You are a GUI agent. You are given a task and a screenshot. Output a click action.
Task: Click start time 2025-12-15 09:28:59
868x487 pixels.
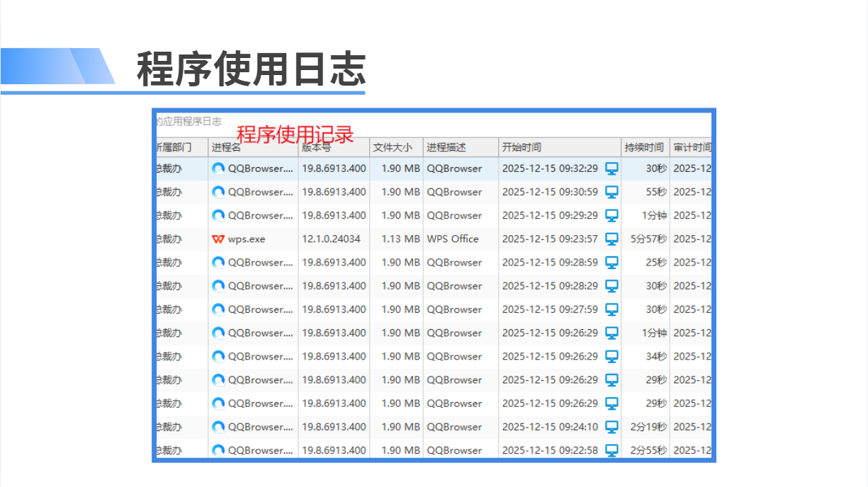click(x=550, y=263)
